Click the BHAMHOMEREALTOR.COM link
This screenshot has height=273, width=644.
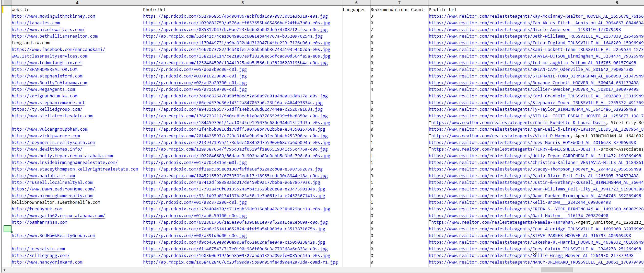(x=44, y=69)
